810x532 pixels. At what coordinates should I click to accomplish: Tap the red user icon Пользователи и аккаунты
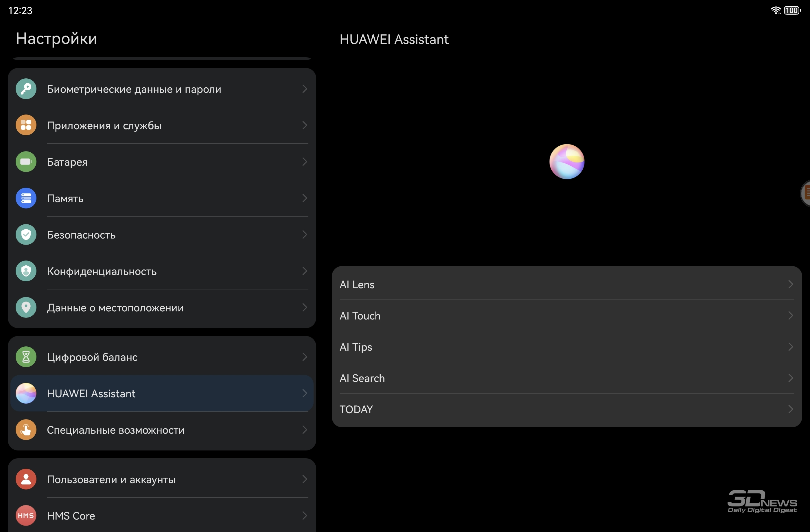(26, 479)
